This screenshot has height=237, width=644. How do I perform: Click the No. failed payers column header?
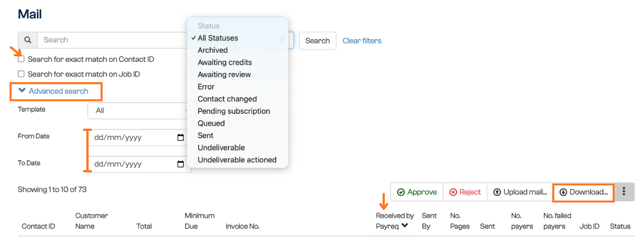tap(557, 221)
